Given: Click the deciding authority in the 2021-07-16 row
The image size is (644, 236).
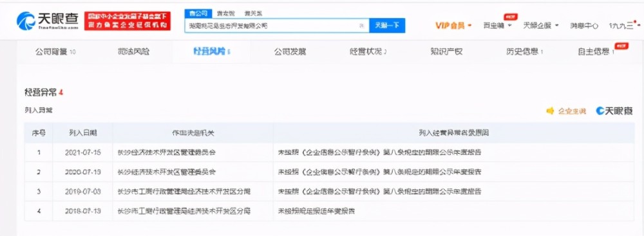Looking at the screenshot, I should click(x=166, y=152).
